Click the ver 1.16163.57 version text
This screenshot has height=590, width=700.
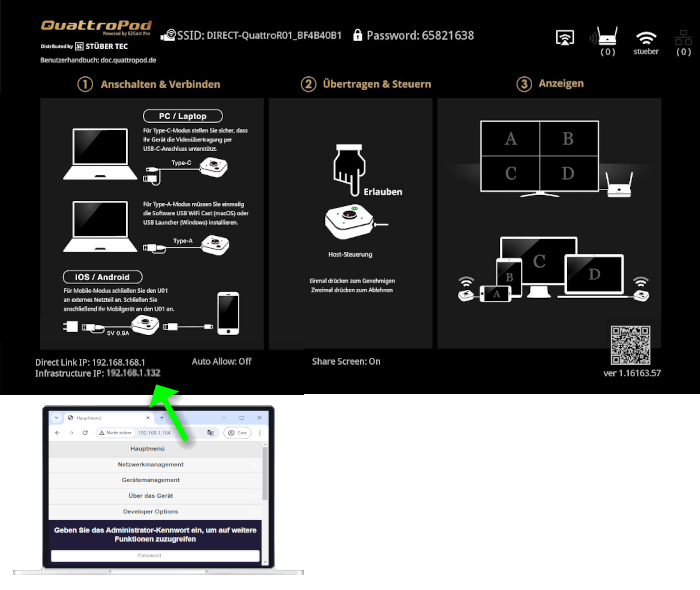click(x=632, y=373)
